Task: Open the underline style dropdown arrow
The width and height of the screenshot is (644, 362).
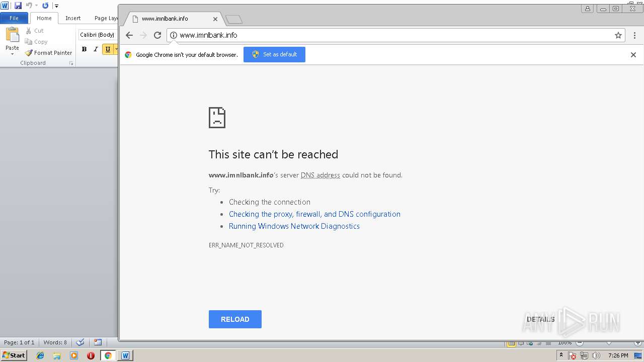Action: [116, 49]
